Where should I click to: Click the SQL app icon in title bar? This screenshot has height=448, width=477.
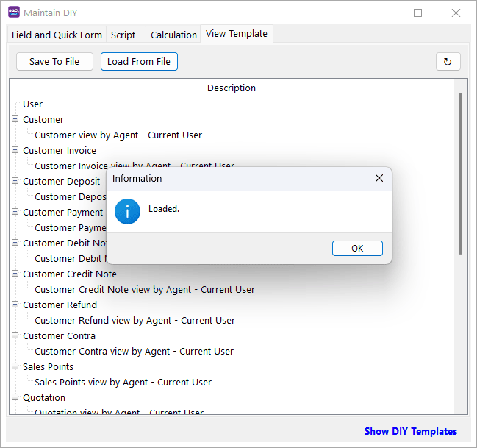13,13
